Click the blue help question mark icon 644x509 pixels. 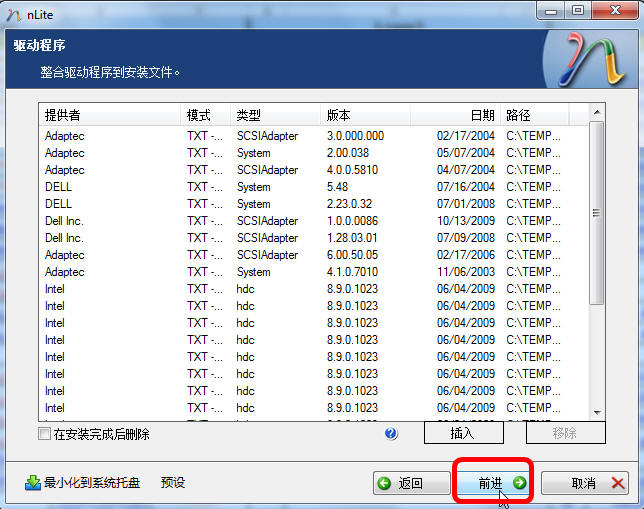[391, 433]
